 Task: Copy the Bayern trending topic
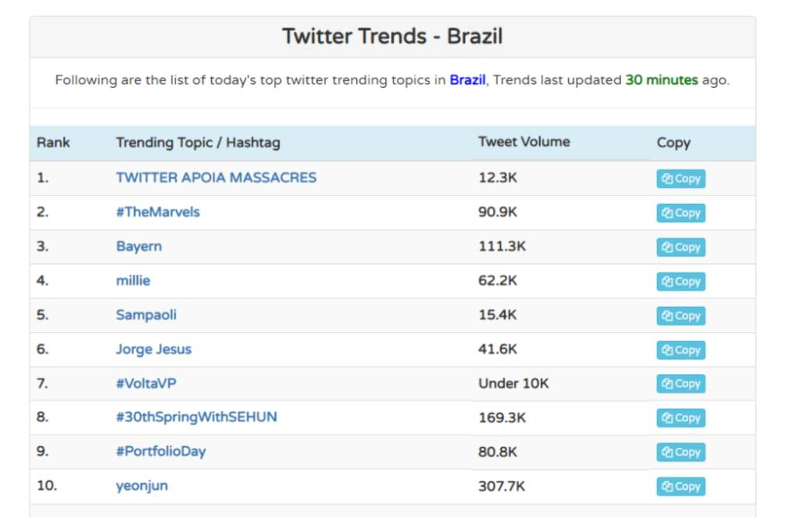tap(680, 247)
